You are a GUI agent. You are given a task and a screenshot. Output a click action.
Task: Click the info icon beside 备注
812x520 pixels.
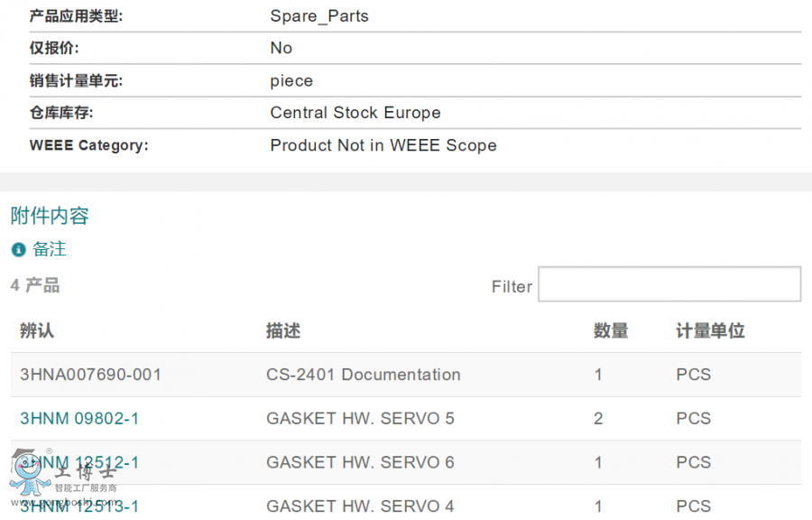[x=18, y=250]
